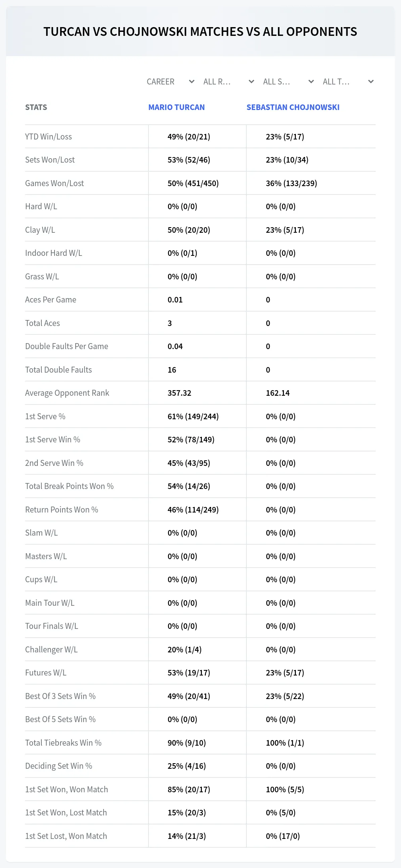The height and width of the screenshot is (868, 401).
Task: Click the STATS column header
Action: 36,107
